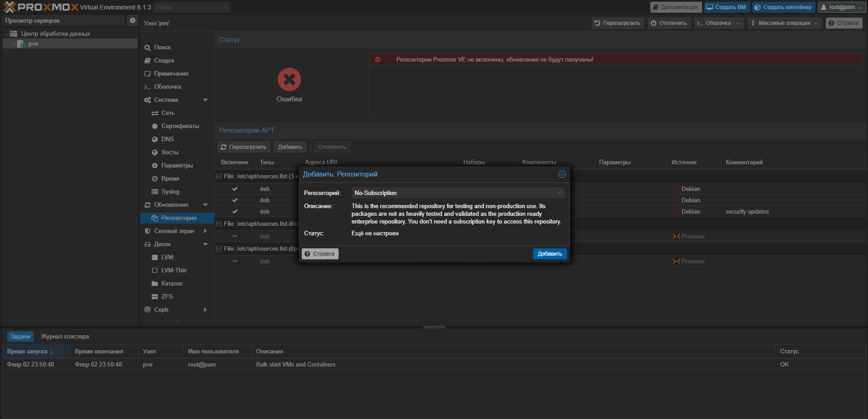Viewport: 868px width, 419px height.
Task: Click Источник column header
Action: point(693,162)
